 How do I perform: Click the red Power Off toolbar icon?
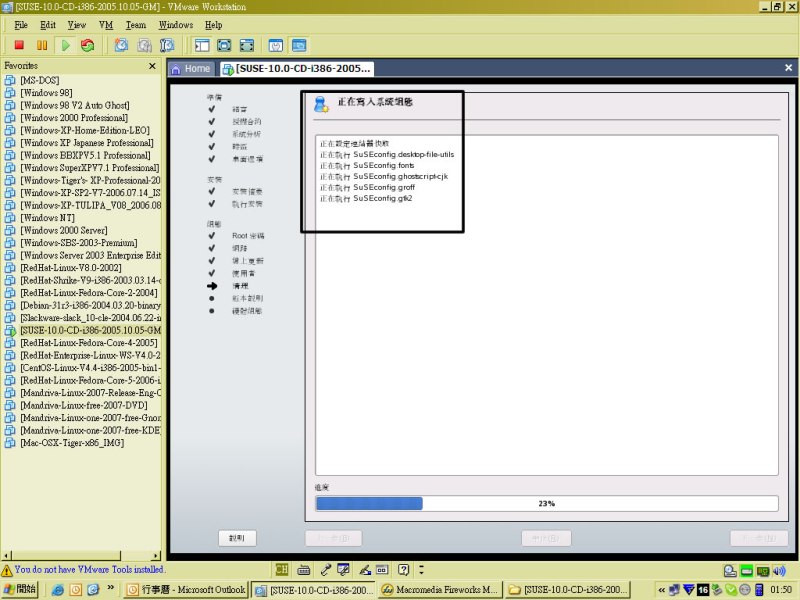coord(19,45)
